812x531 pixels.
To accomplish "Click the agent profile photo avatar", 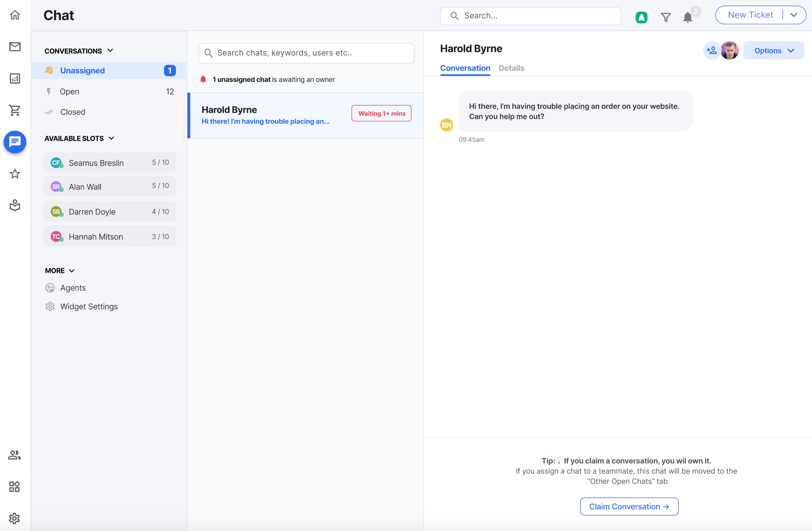I will 730,50.
